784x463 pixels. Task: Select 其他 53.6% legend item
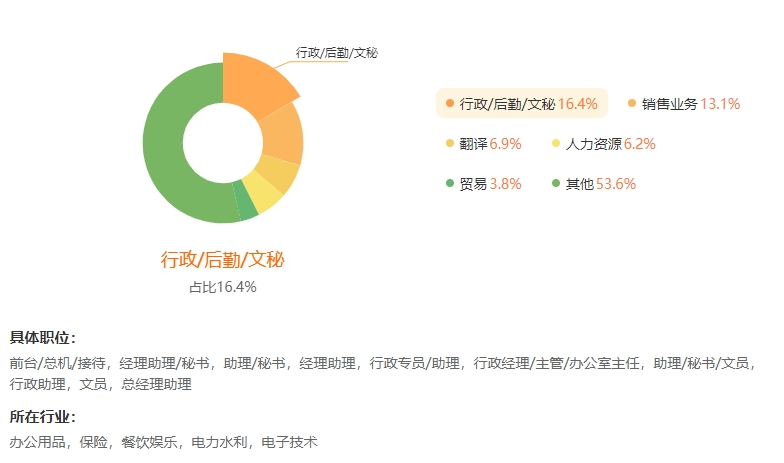tap(594, 184)
